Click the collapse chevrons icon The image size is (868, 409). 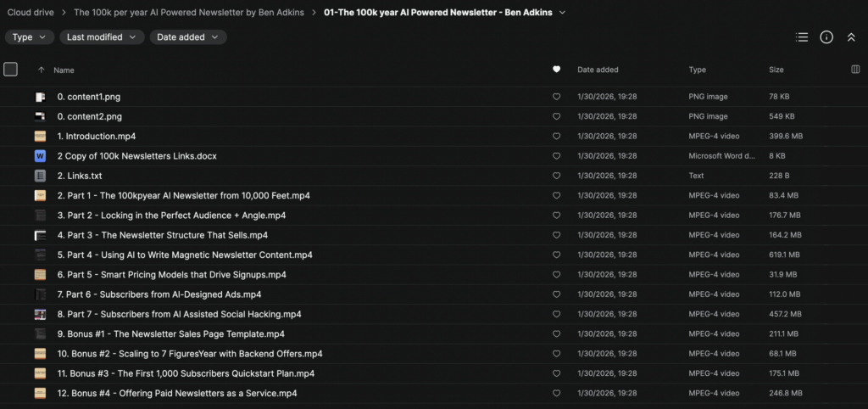[851, 37]
